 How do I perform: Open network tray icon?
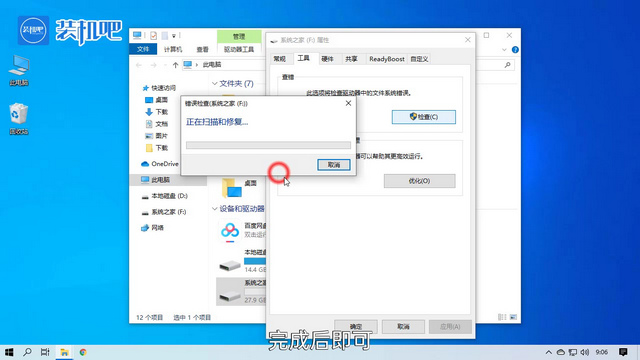click(x=573, y=352)
